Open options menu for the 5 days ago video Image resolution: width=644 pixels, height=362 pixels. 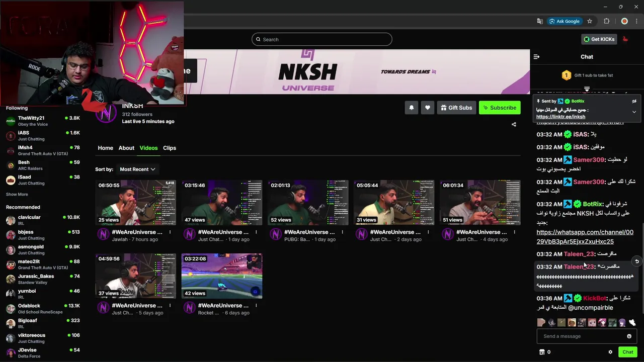click(170, 305)
